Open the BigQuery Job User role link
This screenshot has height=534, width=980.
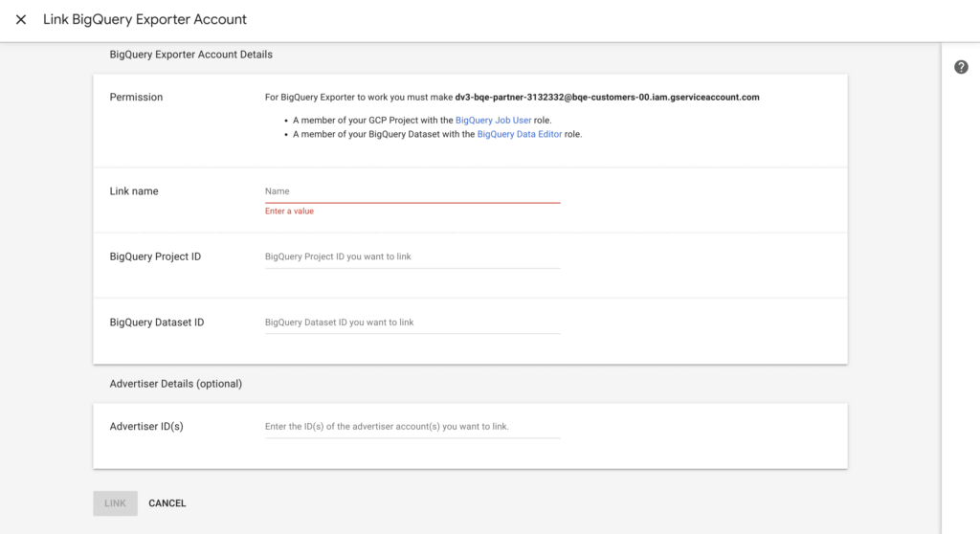[493, 120]
